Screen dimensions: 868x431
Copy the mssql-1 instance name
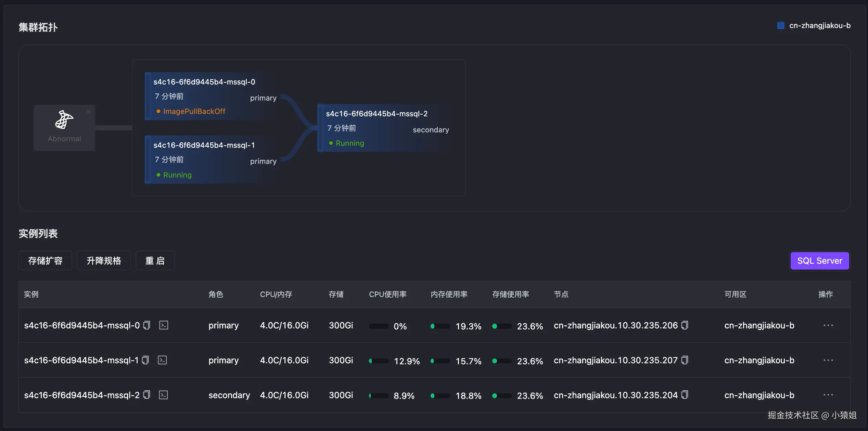(145, 360)
